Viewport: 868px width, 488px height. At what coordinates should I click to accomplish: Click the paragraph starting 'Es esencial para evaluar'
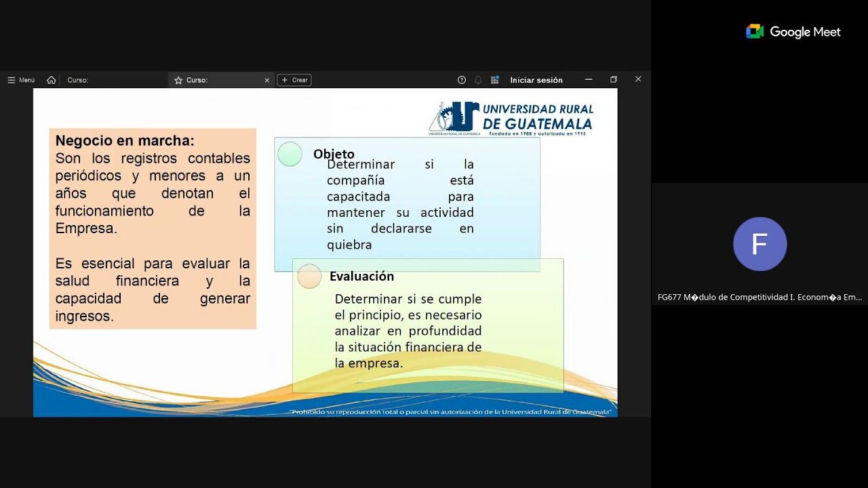(153, 289)
